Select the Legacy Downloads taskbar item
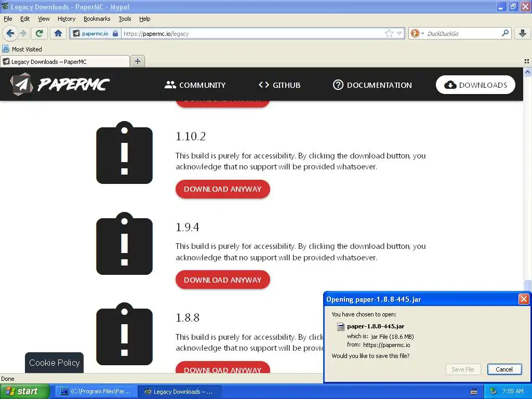 [180, 392]
